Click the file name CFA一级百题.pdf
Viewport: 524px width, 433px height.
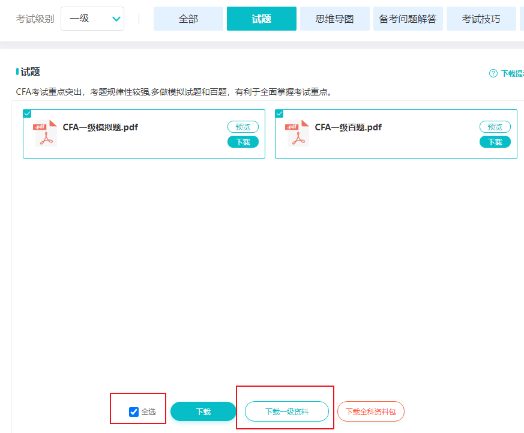[x=348, y=127]
